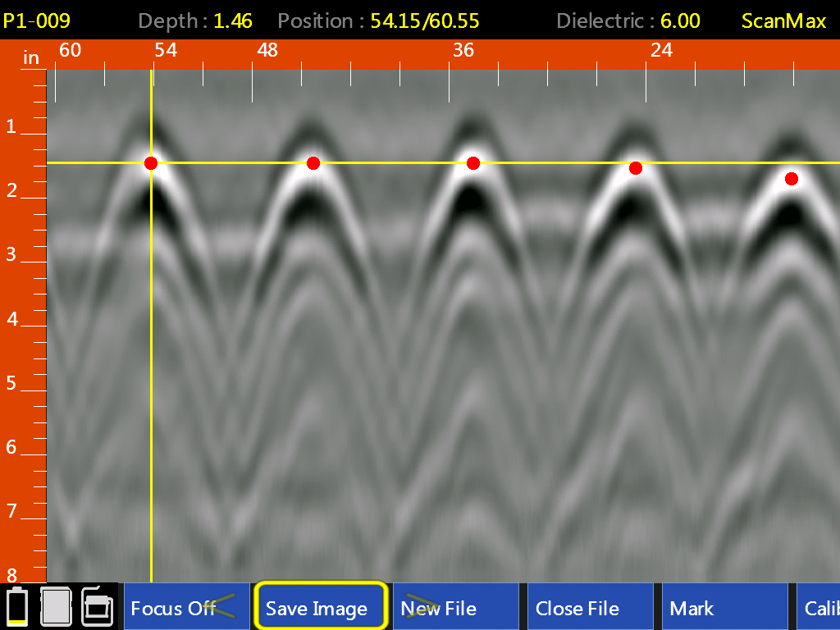Click the red rebar marker near 24 inches
Viewport: 840px width, 630px height.
(x=635, y=168)
